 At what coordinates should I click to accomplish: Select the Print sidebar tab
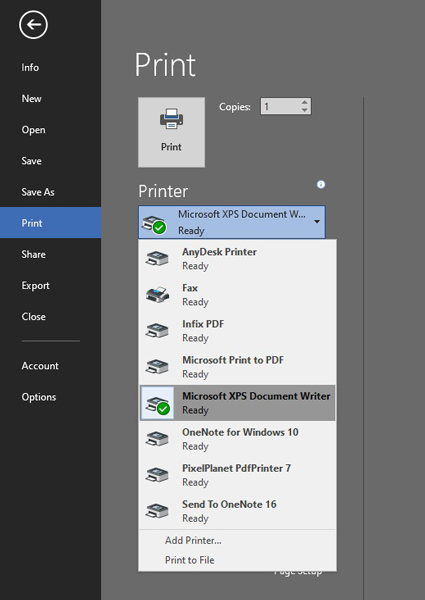coord(50,223)
